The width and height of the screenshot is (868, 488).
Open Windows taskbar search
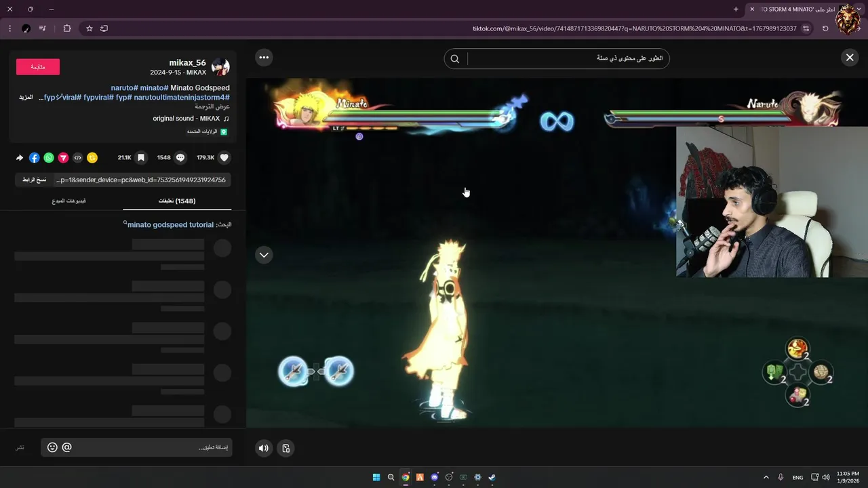pos(391,477)
